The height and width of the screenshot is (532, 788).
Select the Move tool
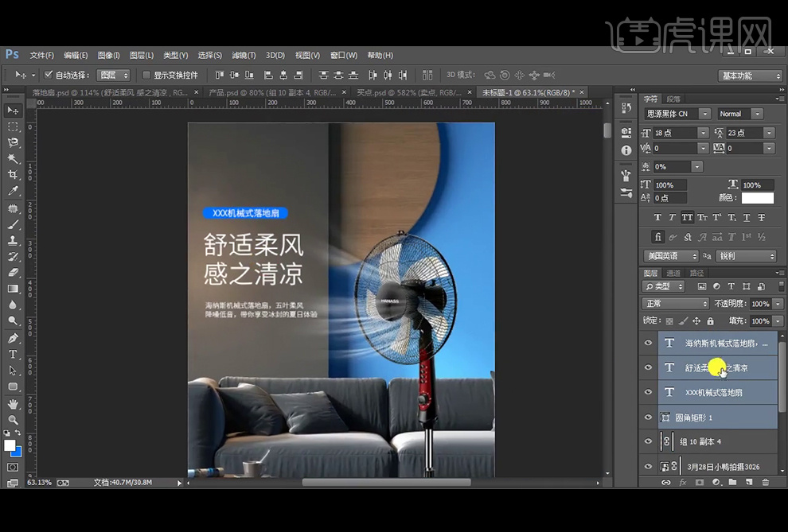12,110
